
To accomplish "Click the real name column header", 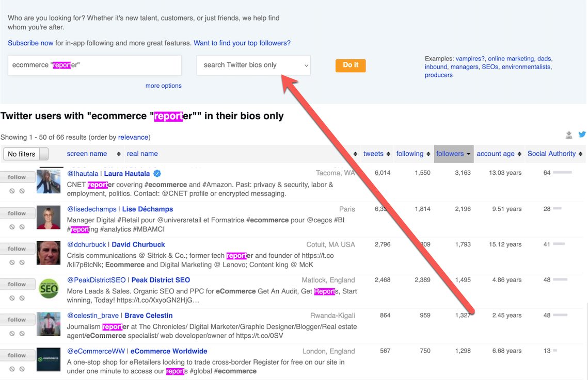I will click(x=142, y=154).
